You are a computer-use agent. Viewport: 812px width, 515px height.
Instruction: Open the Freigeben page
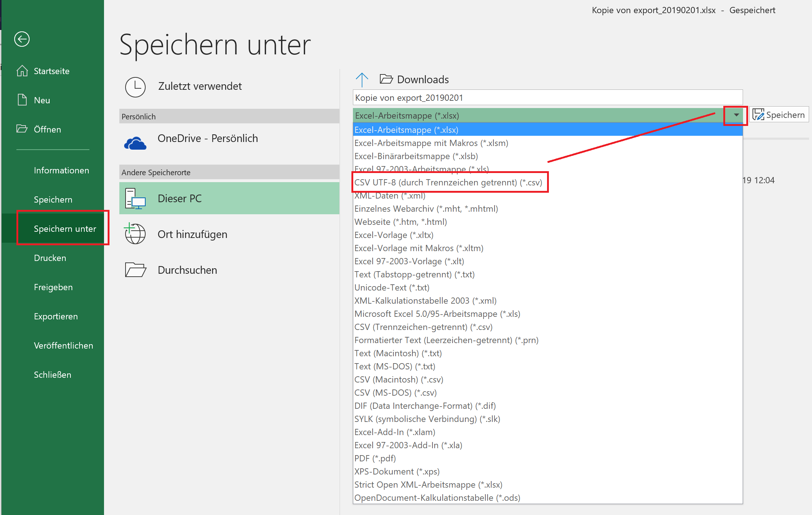pos(53,287)
